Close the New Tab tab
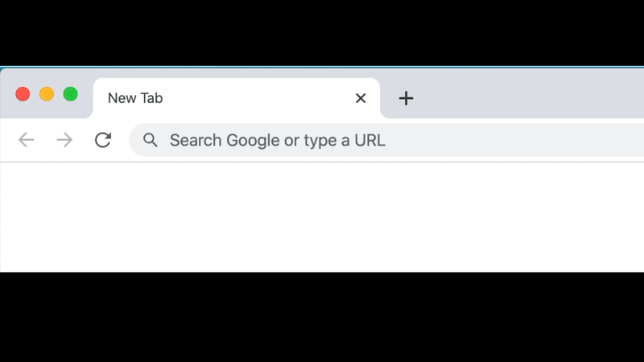644x362 pixels. coord(361,98)
